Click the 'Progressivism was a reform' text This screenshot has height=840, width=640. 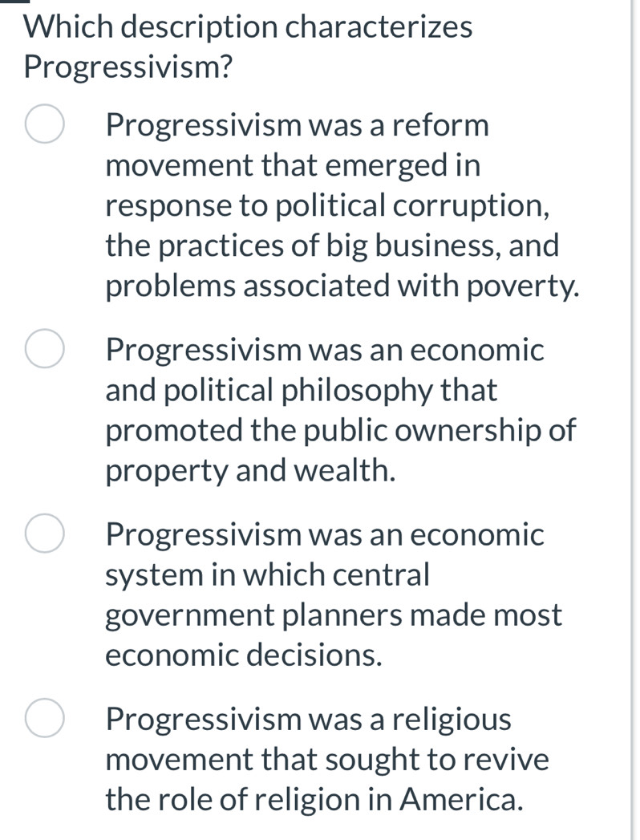(x=297, y=126)
